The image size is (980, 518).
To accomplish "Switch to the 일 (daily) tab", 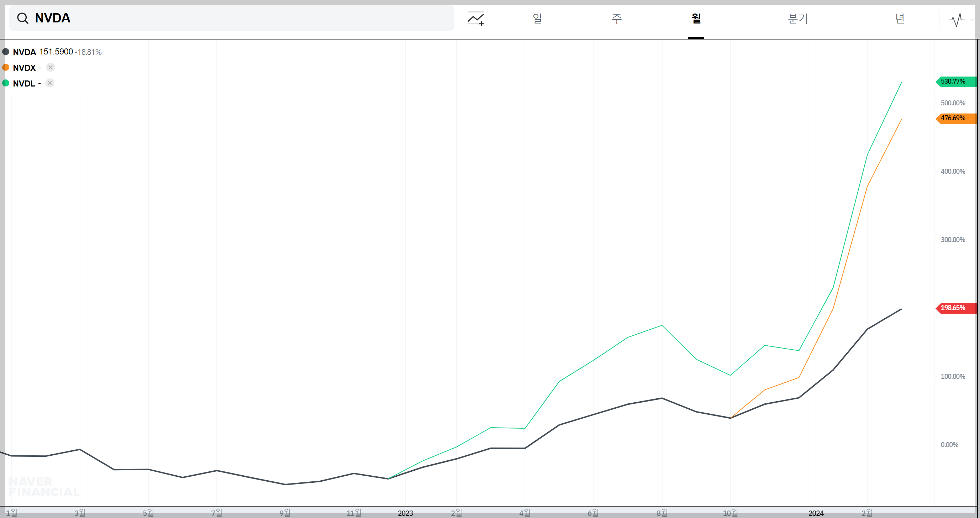I will [x=537, y=18].
